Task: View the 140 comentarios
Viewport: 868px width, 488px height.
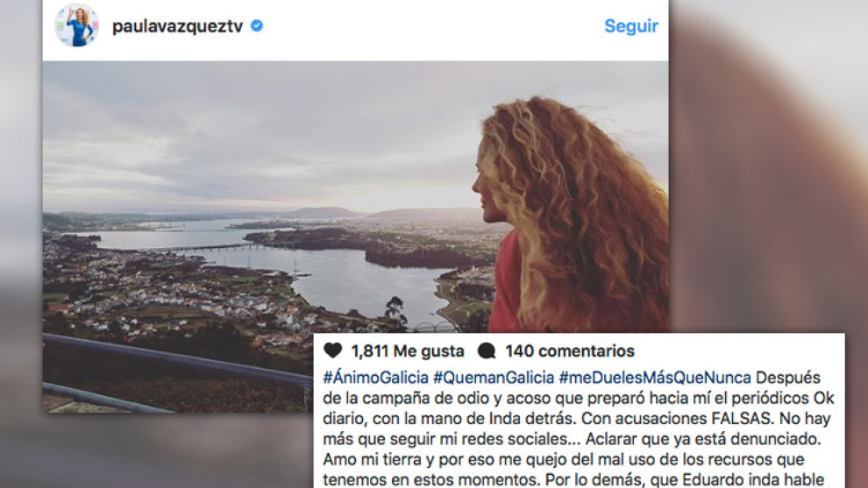Action: (570, 350)
